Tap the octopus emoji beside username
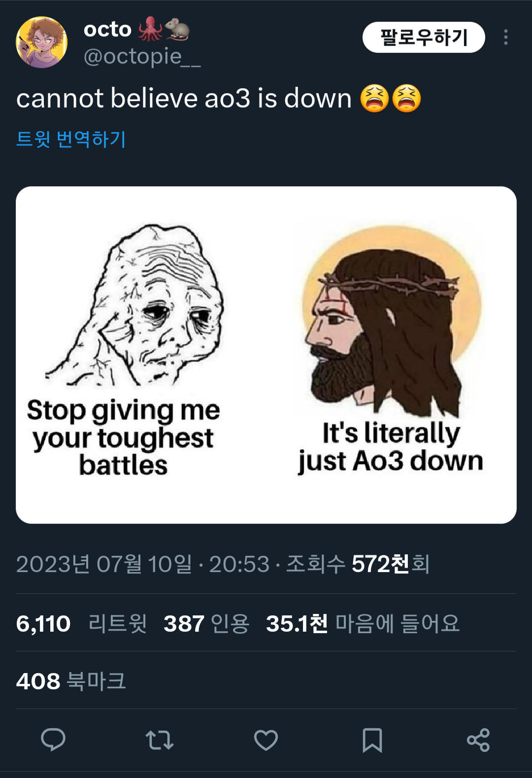 (150, 29)
